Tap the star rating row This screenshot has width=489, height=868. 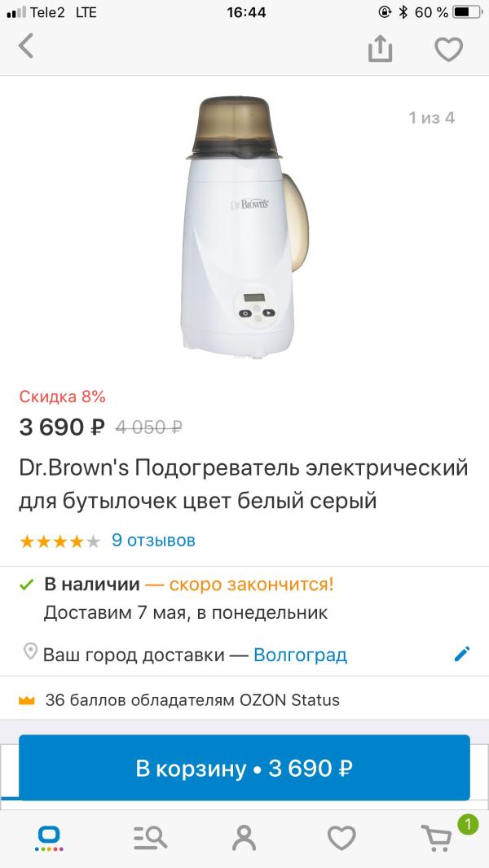(59, 541)
